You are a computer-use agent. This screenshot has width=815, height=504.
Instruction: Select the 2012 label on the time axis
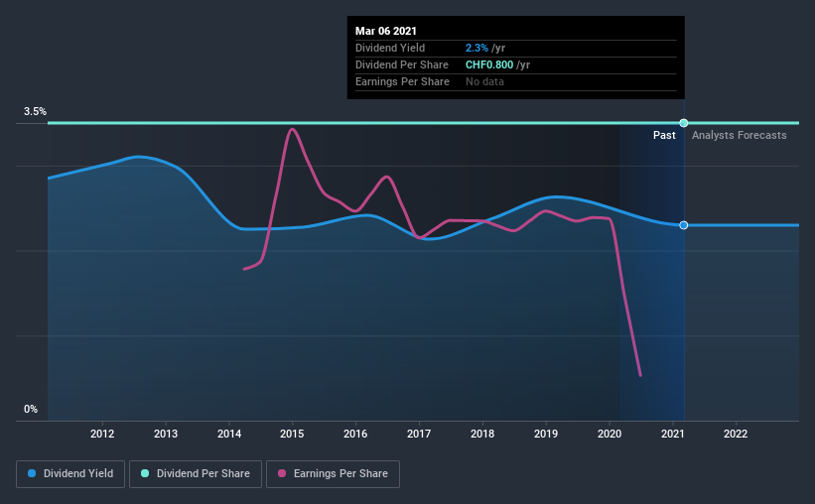coord(102,434)
